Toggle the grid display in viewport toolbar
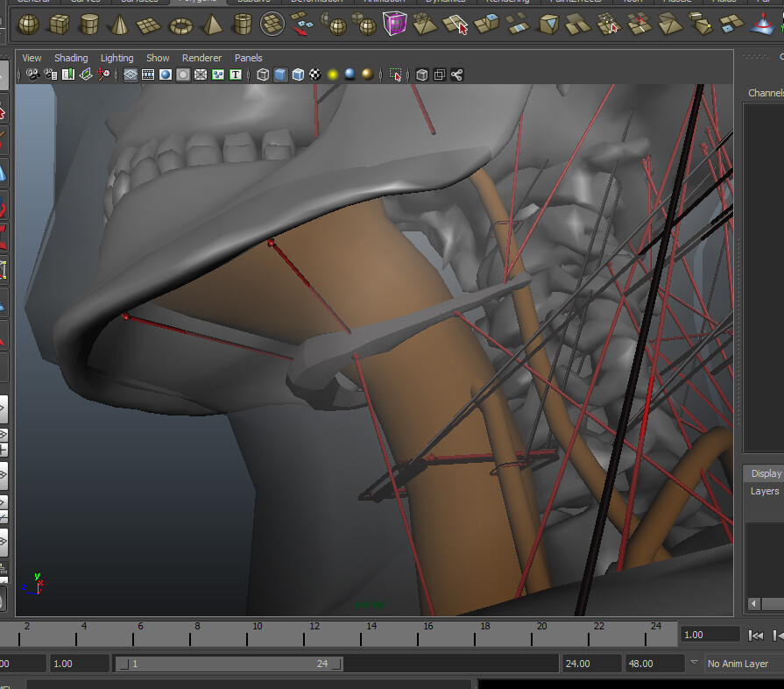This screenshot has width=784, height=689. click(x=131, y=75)
